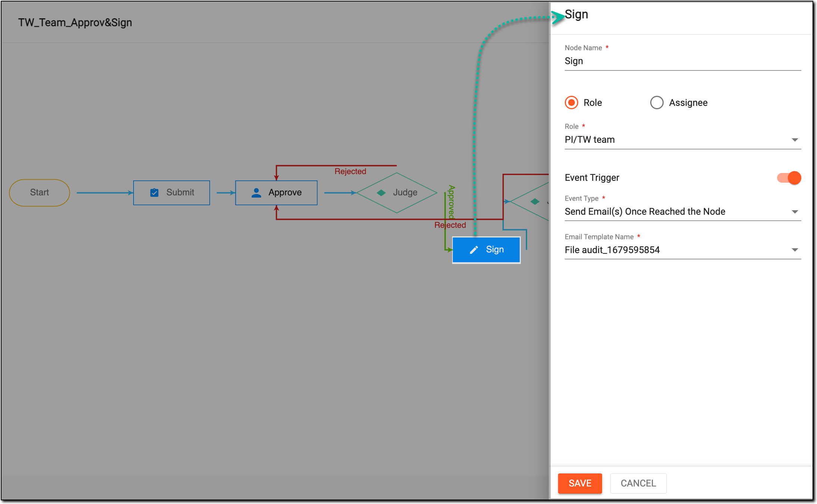Viewport: 817px width, 504px height.
Task: Click the Event Type label
Action: coord(581,198)
